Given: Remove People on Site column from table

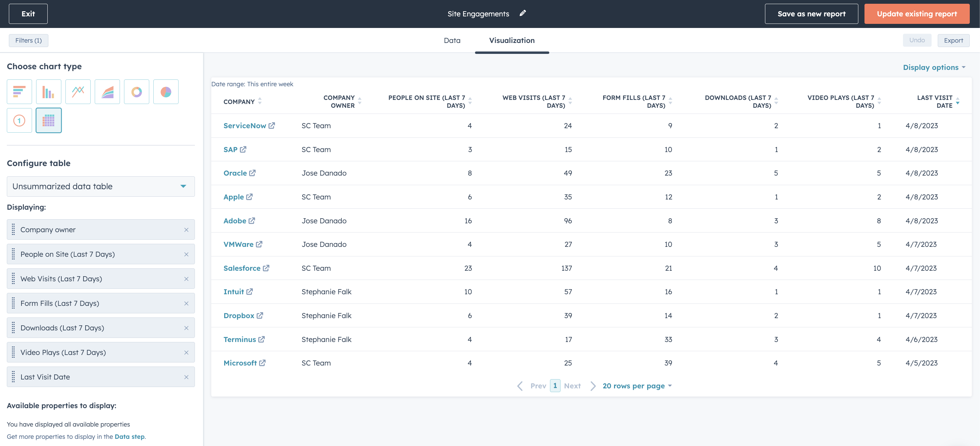Looking at the screenshot, I should [x=186, y=254].
